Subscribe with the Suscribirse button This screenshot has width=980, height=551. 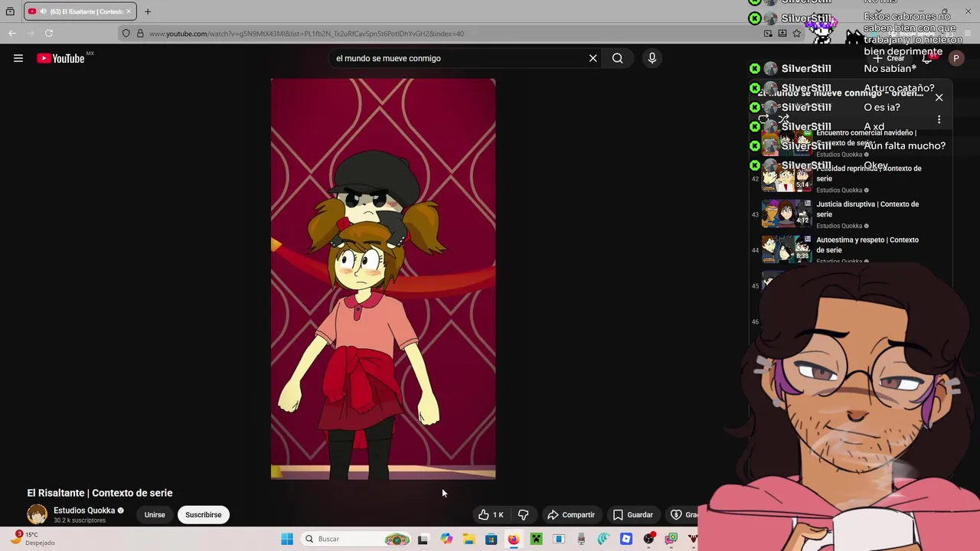pos(203,514)
